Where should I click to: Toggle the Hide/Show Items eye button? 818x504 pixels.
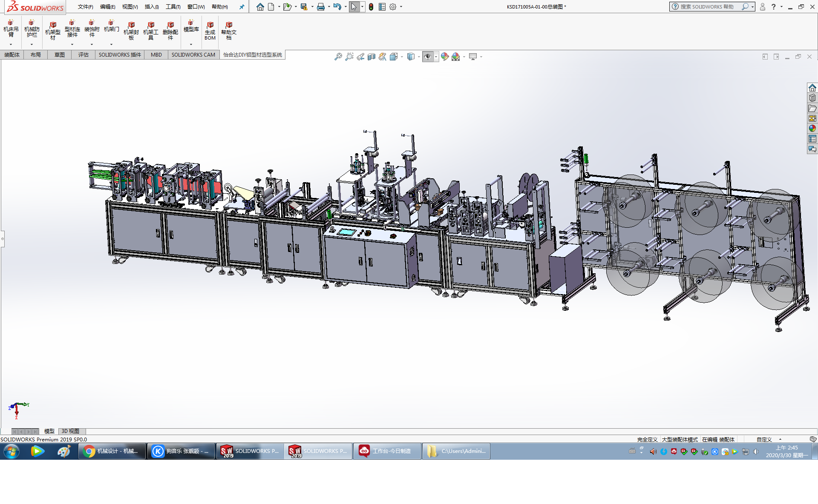[427, 57]
